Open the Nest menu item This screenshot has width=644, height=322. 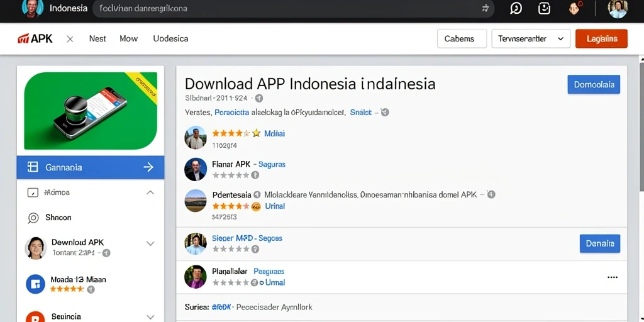pos(97,38)
